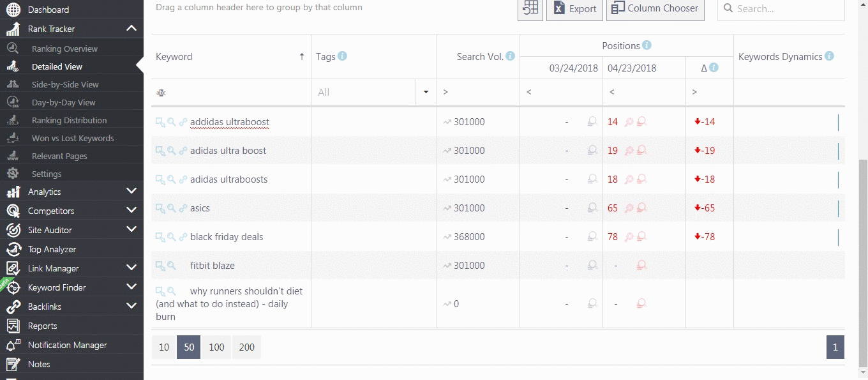Image resolution: width=868 pixels, height=380 pixels.
Task: Click the delta column info icon
Action: [x=714, y=67]
